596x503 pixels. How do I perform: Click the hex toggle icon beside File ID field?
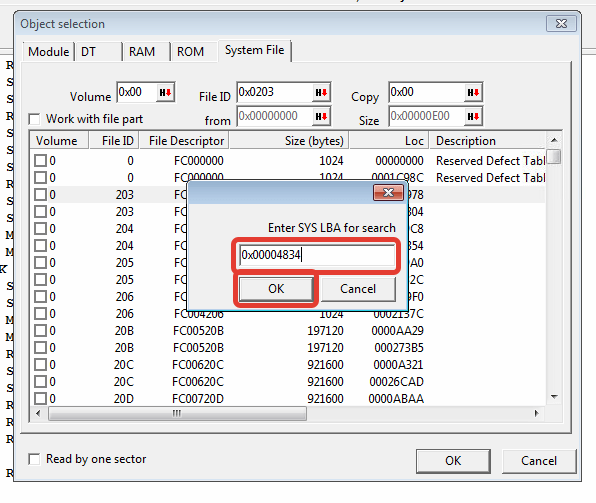coord(321,92)
